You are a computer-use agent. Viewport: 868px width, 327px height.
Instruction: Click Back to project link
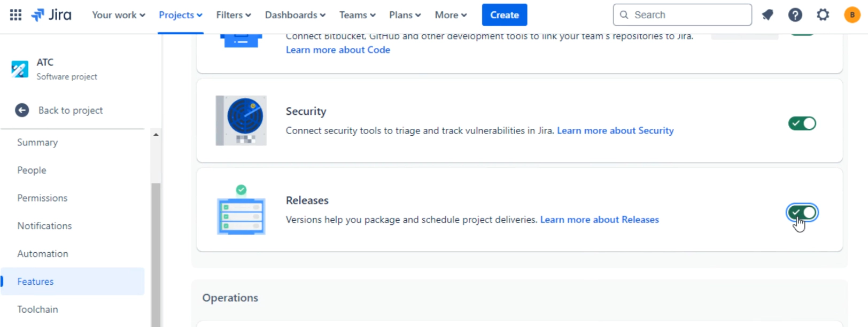click(71, 110)
